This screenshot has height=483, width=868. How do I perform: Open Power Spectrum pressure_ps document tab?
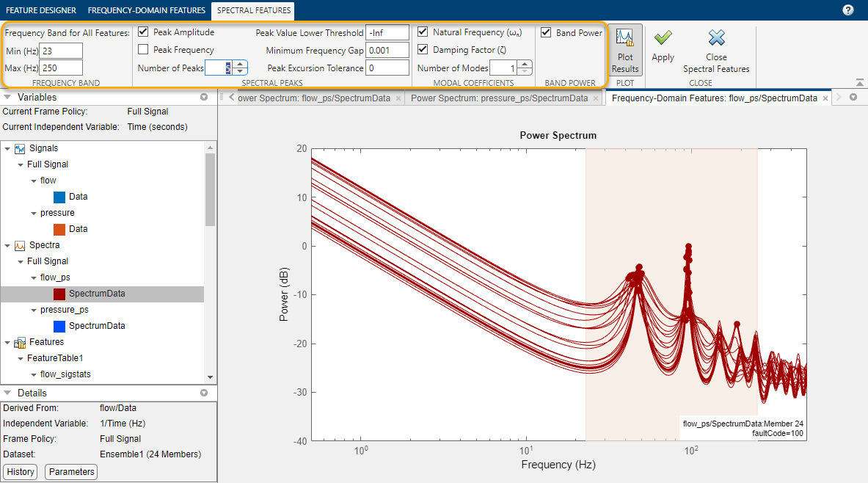coord(500,98)
